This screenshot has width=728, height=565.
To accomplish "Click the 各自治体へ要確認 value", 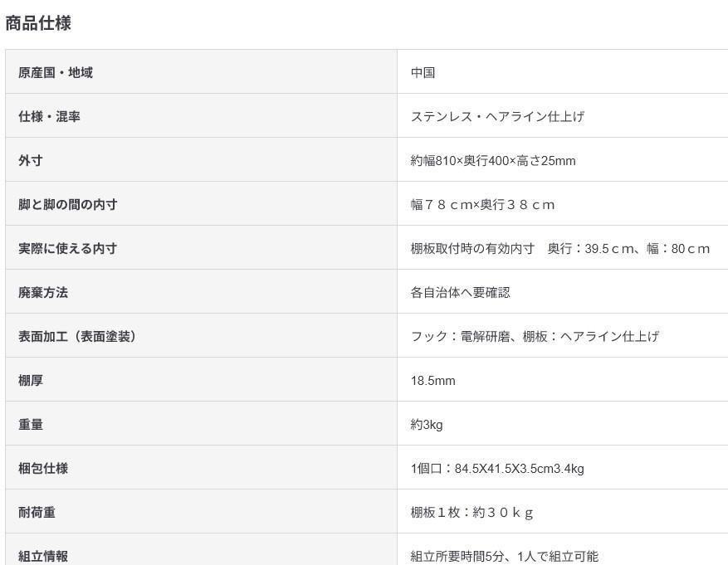I will (460, 292).
